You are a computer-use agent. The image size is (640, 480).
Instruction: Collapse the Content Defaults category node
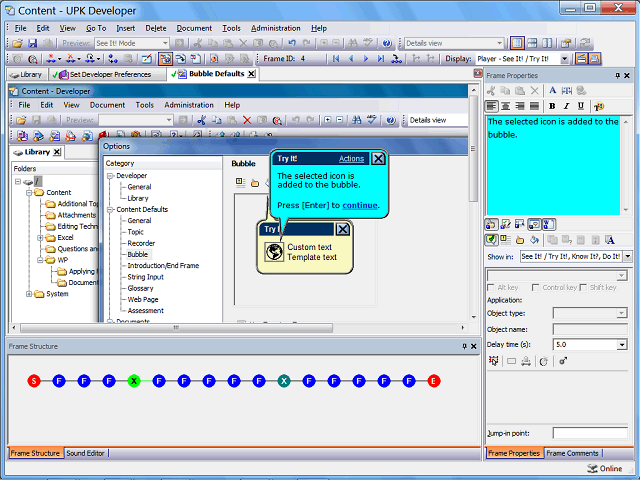click(110, 210)
